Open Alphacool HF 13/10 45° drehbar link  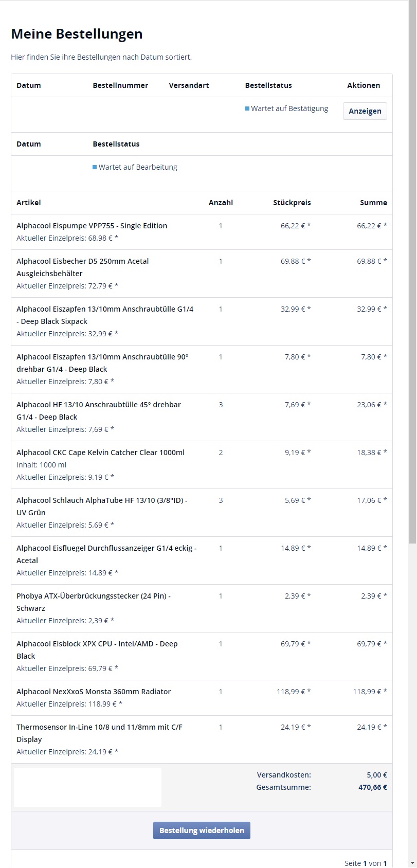click(98, 405)
